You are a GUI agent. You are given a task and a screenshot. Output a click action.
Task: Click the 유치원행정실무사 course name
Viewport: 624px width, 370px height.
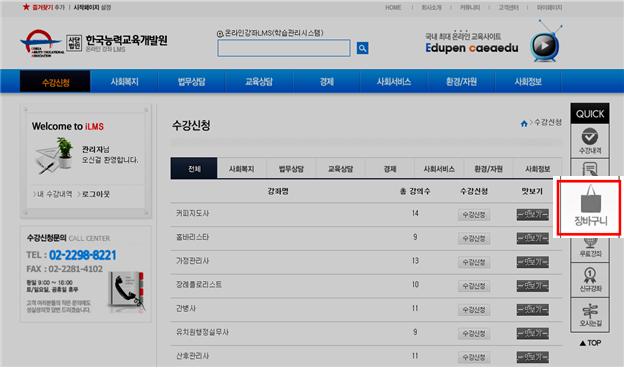(x=202, y=332)
